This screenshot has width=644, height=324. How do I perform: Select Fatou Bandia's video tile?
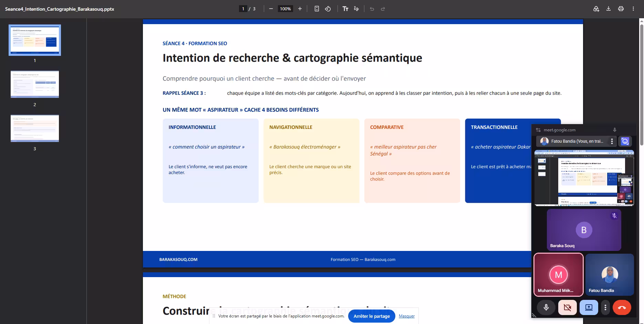[x=610, y=275]
